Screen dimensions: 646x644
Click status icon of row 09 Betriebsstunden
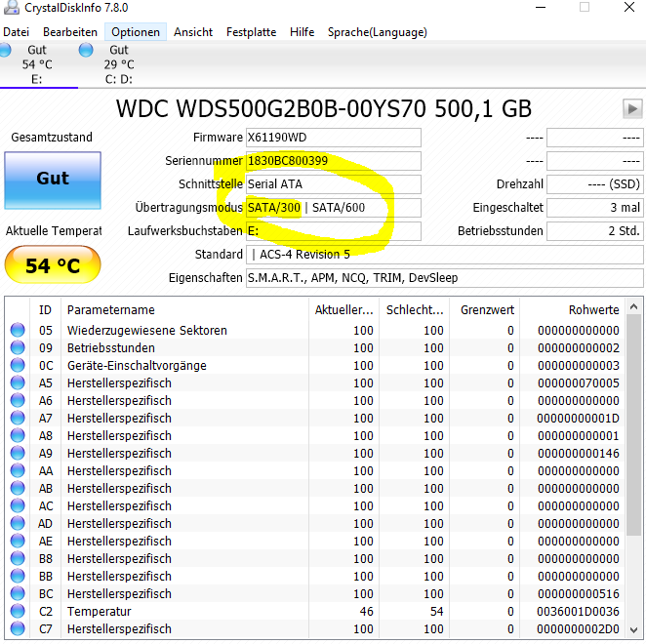pos(18,348)
